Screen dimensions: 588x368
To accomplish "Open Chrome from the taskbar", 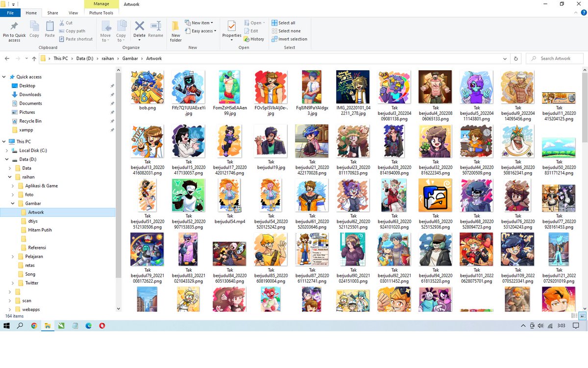I will [x=34, y=325].
